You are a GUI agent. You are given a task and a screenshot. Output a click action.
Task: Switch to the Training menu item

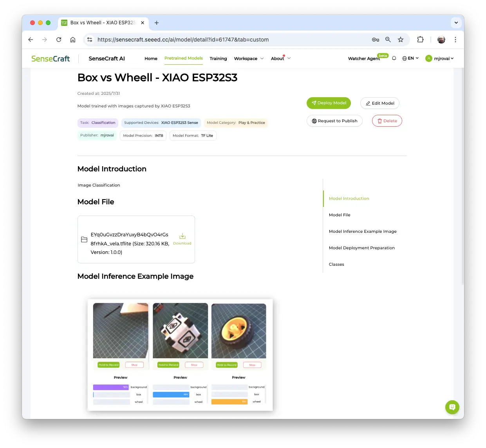coord(218,58)
